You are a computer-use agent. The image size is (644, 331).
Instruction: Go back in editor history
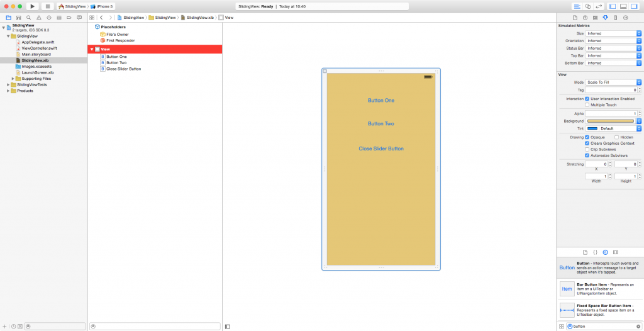click(x=101, y=18)
